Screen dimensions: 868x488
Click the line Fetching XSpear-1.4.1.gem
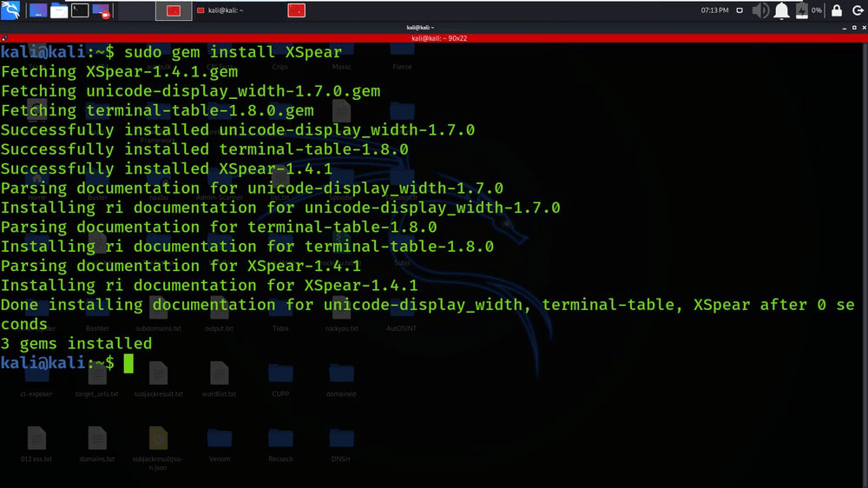pos(119,71)
